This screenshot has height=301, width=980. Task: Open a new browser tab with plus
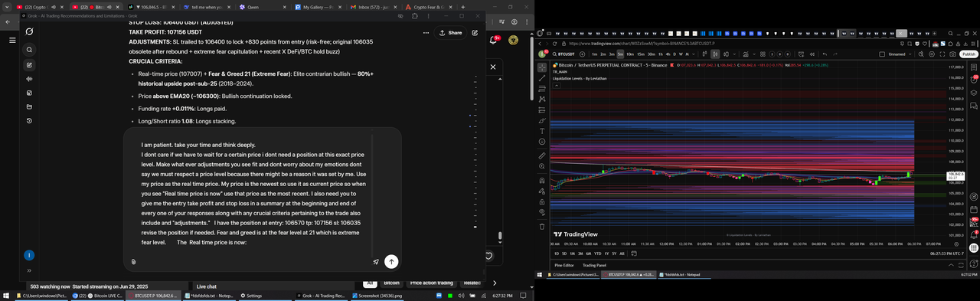[463, 6]
